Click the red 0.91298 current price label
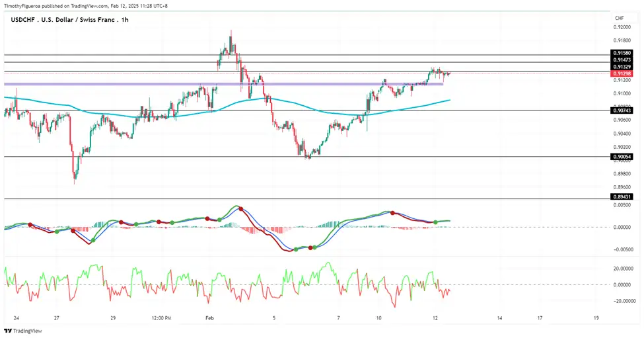The width and height of the screenshot is (644, 338). 622,73
